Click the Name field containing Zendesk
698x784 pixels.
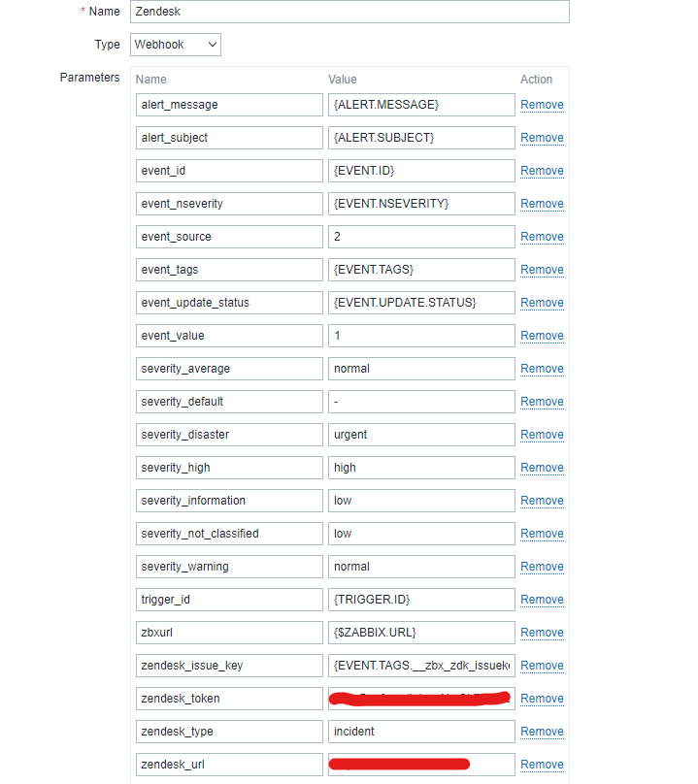tap(349, 12)
